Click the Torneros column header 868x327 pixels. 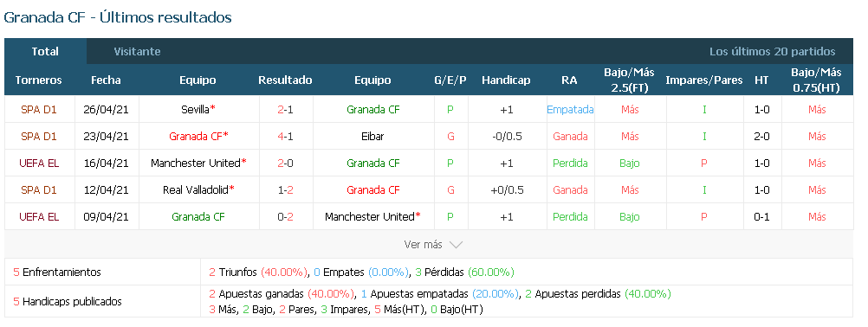[x=39, y=80]
